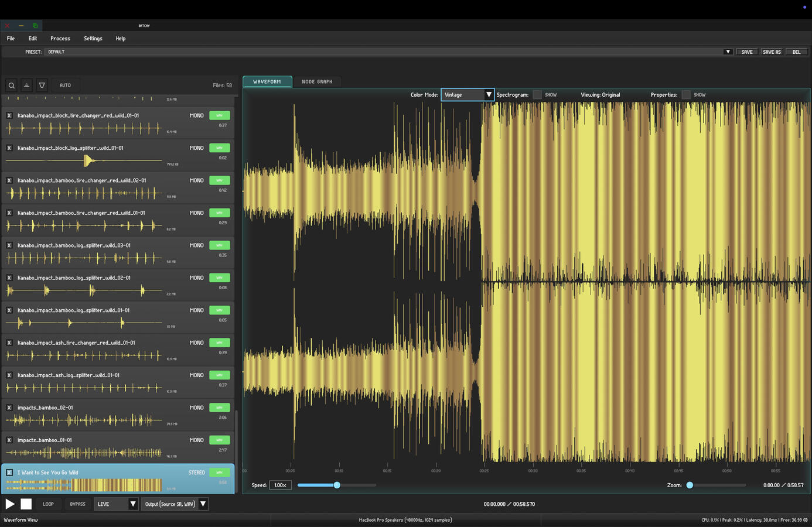This screenshot has width=812, height=527.
Task: Switch to the Node Graph tab
Action: coord(316,82)
